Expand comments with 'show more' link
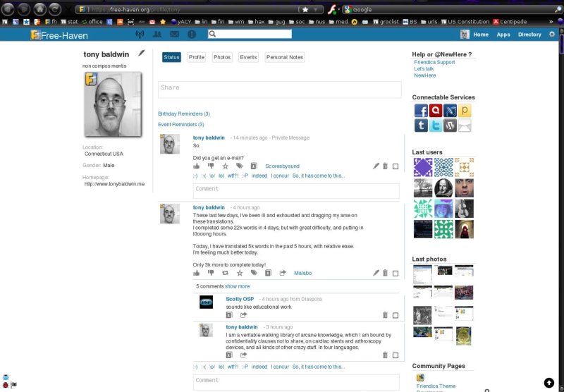 tap(237, 286)
